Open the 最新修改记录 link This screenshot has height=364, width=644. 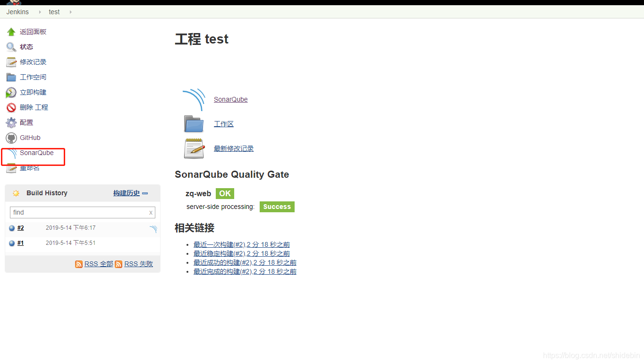click(234, 148)
